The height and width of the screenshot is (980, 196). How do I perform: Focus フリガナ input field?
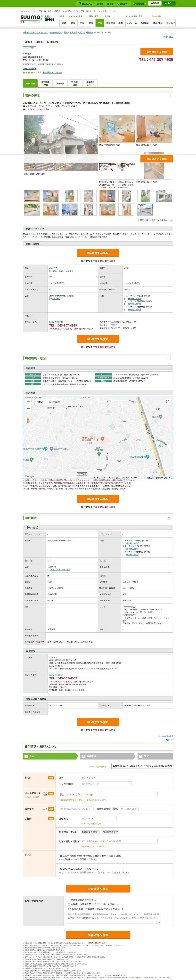pyautogui.click(x=106, y=784)
